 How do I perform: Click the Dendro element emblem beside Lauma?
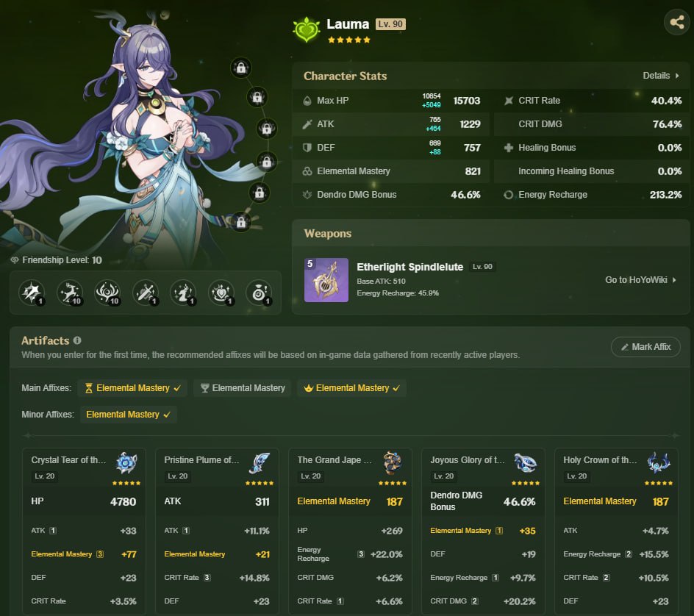click(307, 29)
